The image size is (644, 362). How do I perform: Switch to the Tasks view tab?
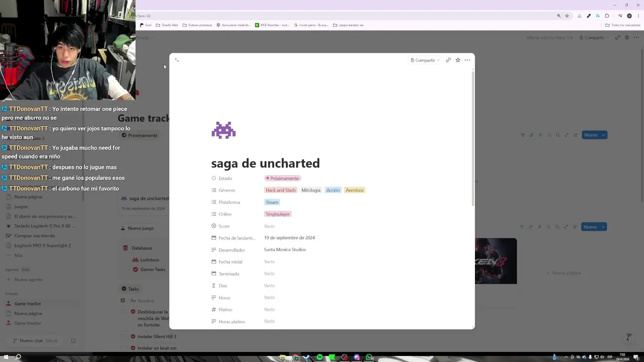click(x=130, y=289)
